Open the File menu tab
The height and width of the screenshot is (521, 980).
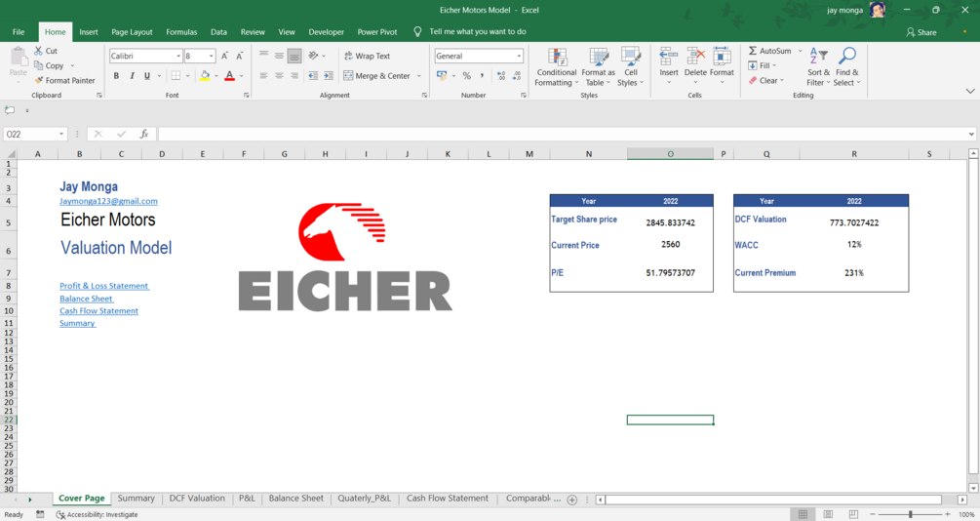click(19, 32)
